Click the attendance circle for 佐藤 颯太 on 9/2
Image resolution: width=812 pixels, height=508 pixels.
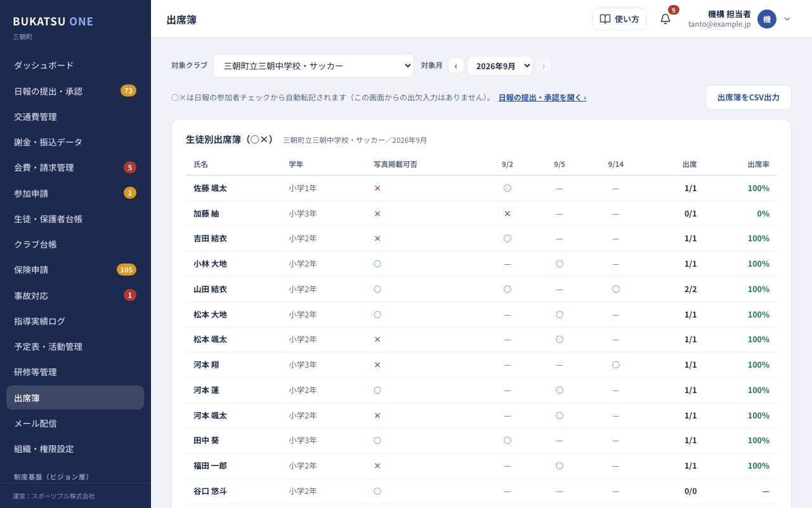coord(507,188)
